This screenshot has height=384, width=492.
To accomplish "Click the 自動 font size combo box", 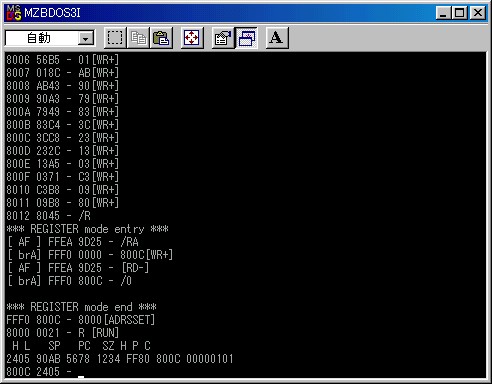I will click(50, 38).
